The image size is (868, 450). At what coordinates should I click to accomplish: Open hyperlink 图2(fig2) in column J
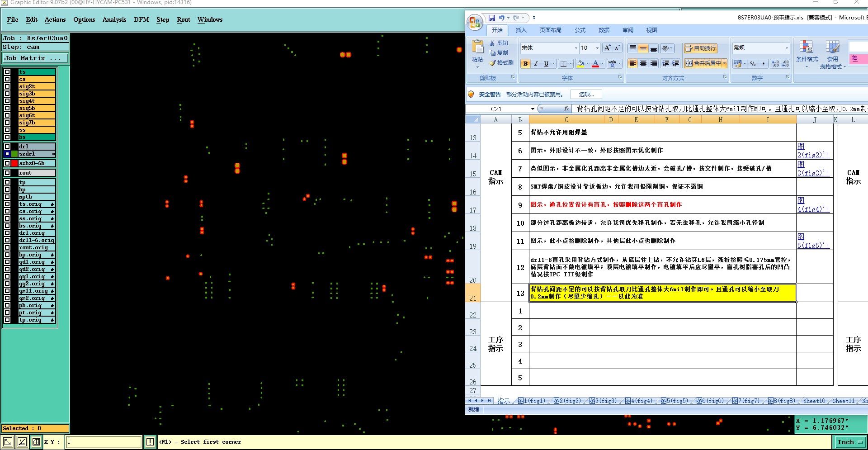click(813, 150)
